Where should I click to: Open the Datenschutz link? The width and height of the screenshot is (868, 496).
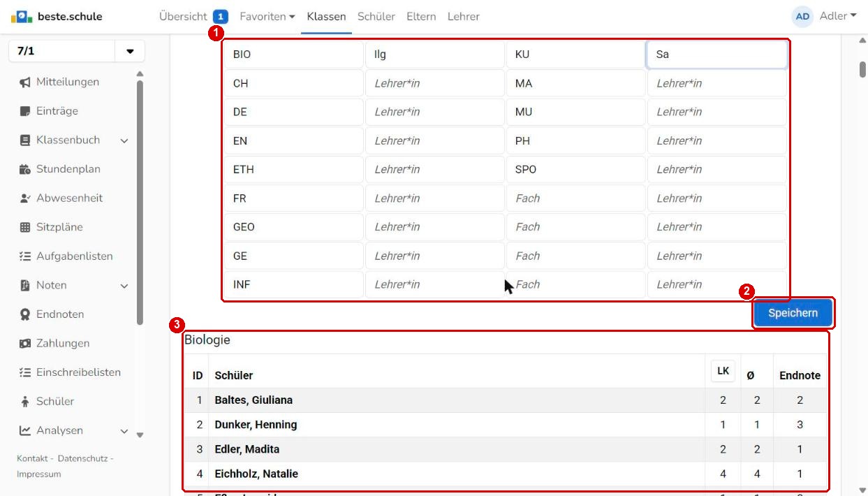tap(82, 458)
